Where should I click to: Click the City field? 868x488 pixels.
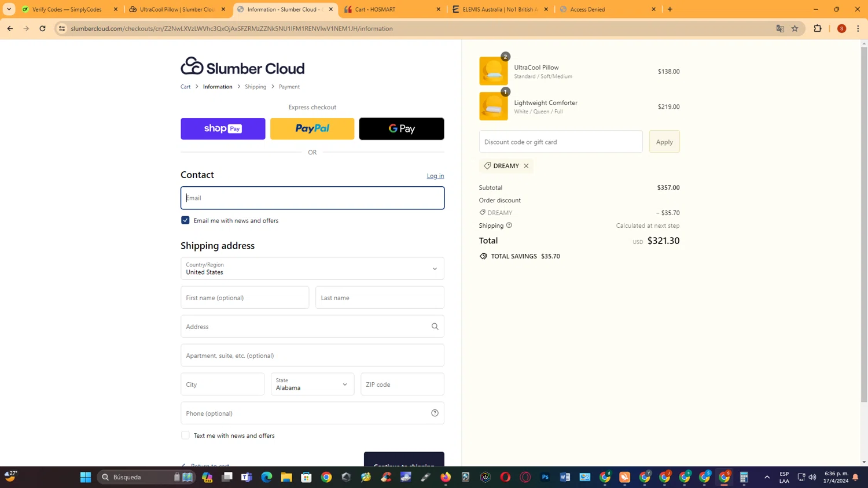click(x=222, y=384)
